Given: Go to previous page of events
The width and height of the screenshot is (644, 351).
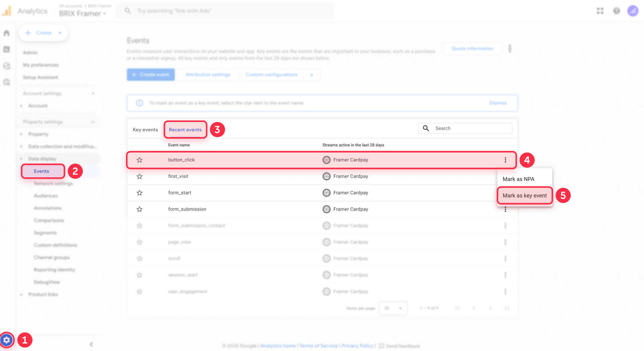Looking at the screenshot, I should tap(474, 308).
